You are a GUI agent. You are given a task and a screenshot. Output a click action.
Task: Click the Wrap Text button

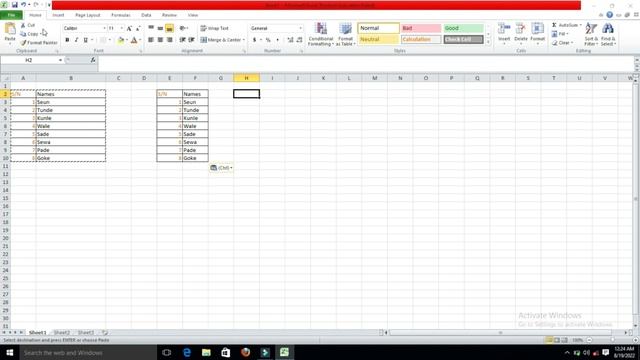tap(215, 28)
